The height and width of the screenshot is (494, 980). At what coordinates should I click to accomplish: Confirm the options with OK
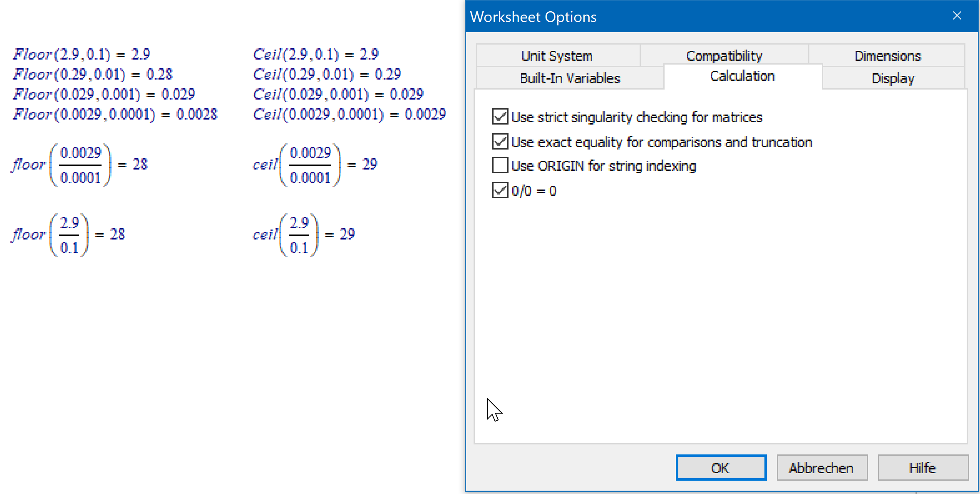721,468
